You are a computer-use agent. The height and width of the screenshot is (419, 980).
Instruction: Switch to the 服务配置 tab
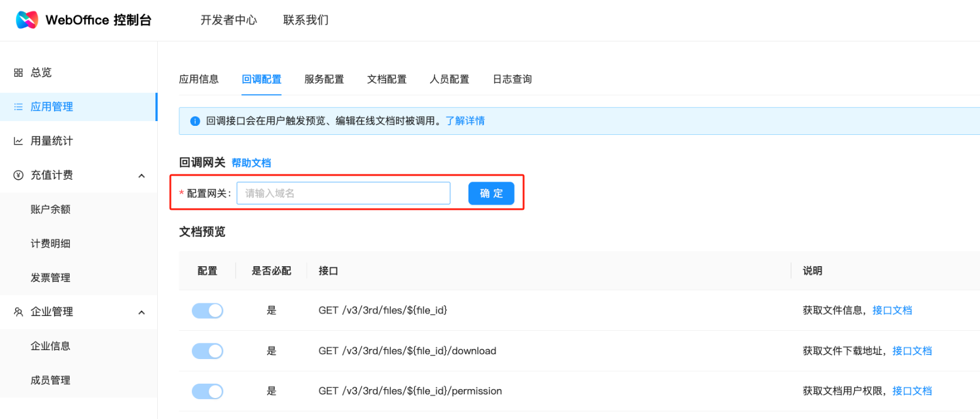point(324,79)
